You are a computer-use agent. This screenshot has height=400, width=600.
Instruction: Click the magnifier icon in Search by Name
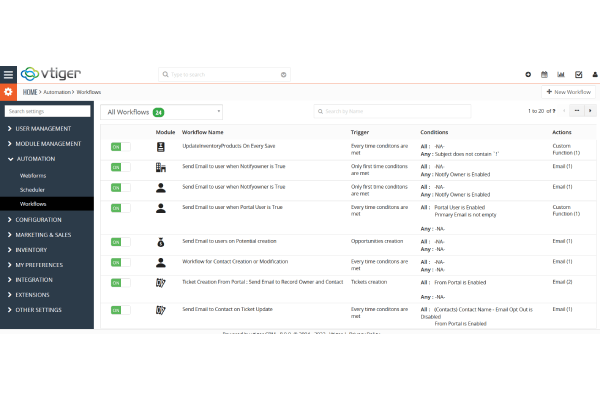tap(320, 111)
